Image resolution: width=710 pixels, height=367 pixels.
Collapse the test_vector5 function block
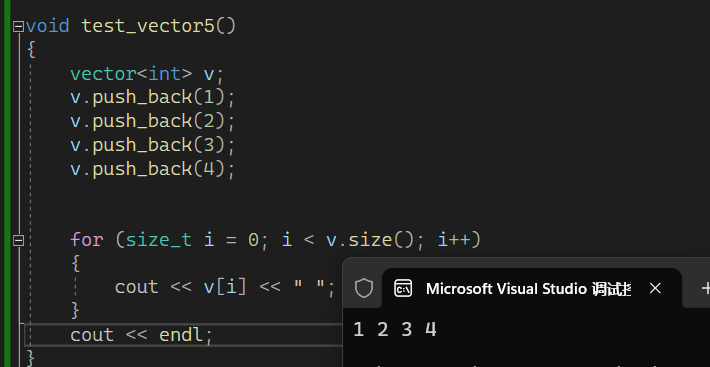click(x=18, y=27)
